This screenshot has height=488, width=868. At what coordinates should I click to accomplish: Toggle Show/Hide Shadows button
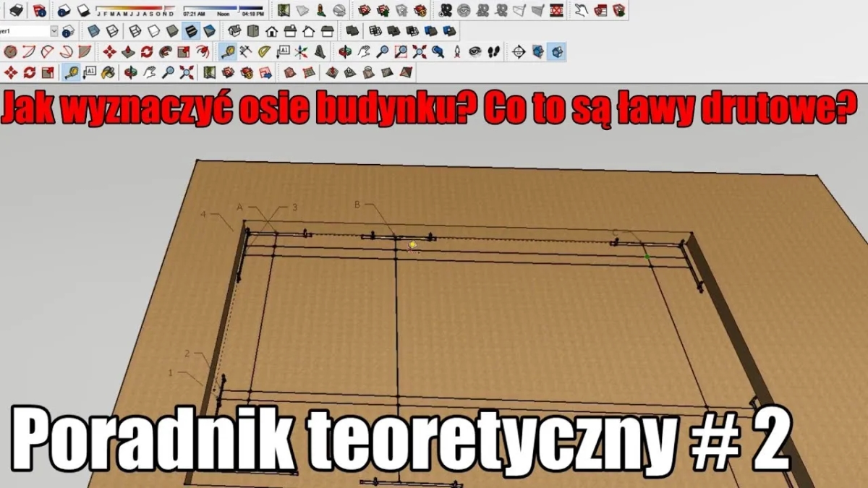pos(83,12)
